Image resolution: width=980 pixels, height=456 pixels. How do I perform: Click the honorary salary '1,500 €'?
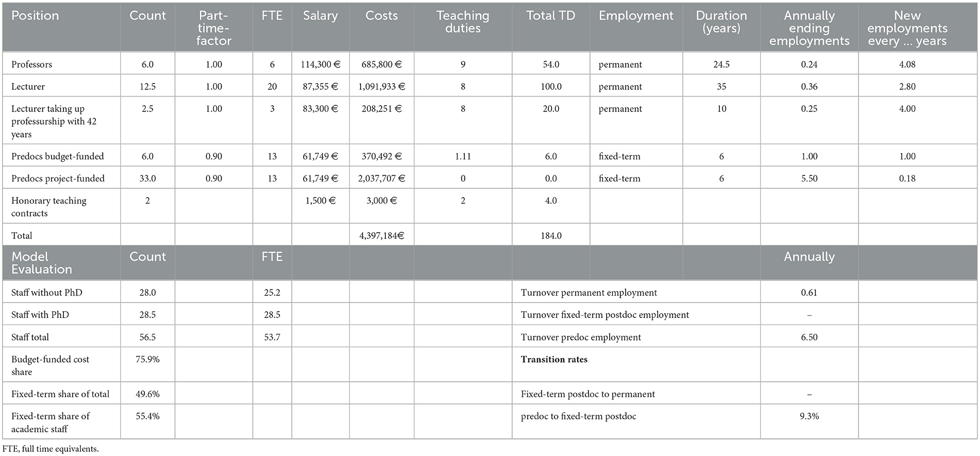coord(320,201)
